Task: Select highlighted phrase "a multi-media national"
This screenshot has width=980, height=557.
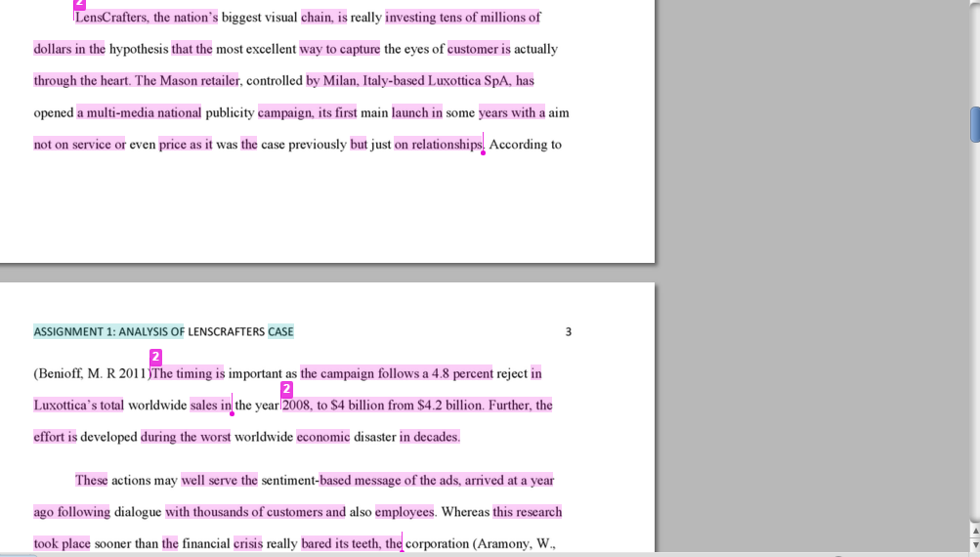Action: pos(139,112)
